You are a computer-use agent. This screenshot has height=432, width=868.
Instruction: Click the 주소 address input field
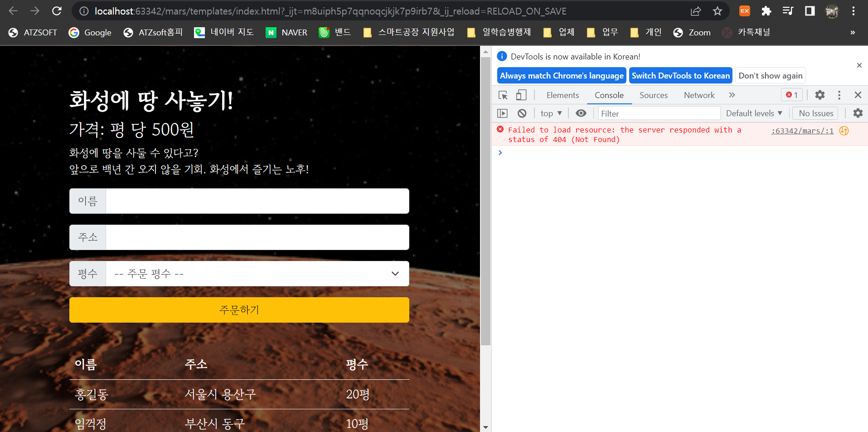point(257,237)
